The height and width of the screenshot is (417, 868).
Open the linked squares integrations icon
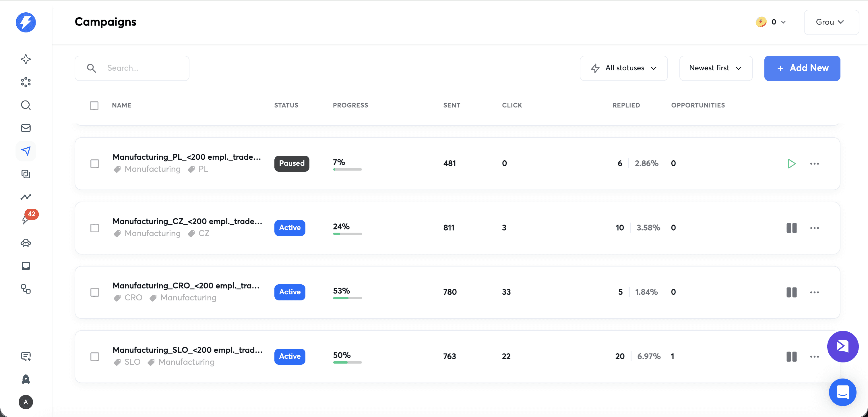coord(26,289)
